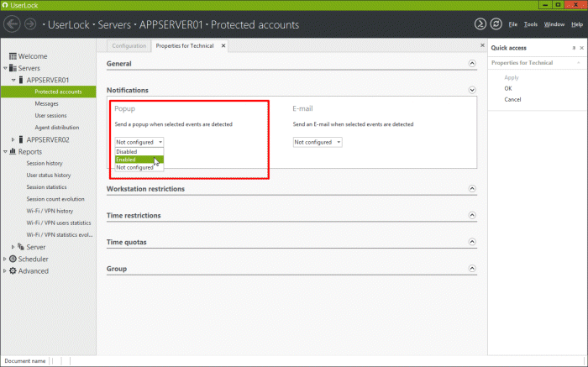The image size is (588, 367).
Task: Close the Properties for Technical tab
Action: (x=223, y=45)
